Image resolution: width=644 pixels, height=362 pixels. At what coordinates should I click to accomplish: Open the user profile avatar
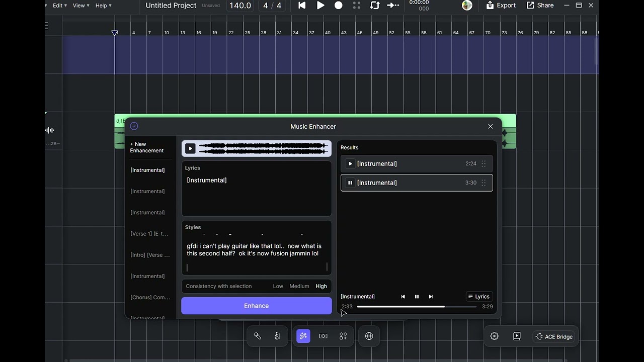[x=467, y=6]
